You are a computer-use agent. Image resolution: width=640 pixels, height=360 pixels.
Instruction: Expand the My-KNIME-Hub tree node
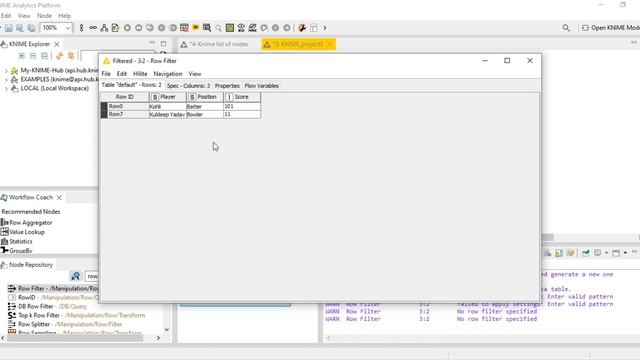pyautogui.click(x=6, y=71)
